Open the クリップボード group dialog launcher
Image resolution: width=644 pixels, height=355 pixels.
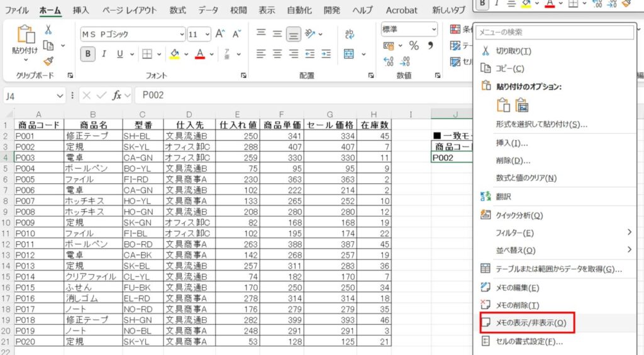[70, 75]
